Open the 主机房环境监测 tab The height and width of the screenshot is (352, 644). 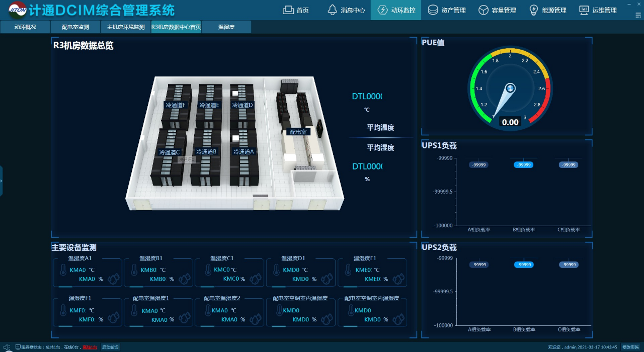[x=125, y=27]
